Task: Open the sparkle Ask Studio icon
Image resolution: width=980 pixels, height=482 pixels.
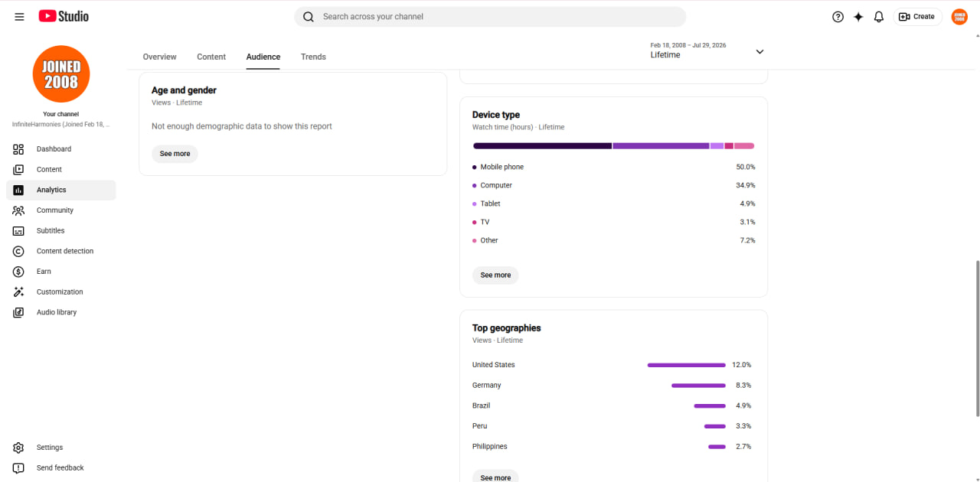Action: tap(858, 17)
